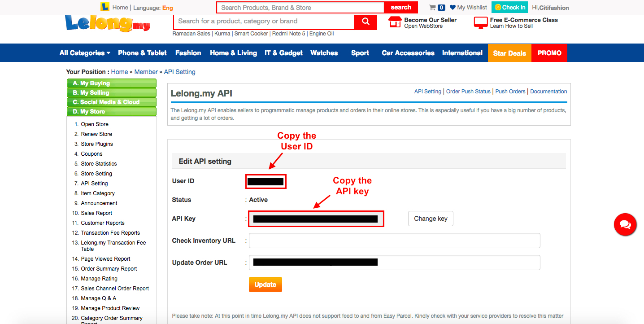Image resolution: width=644 pixels, height=324 pixels.
Task: Go to the Fashion category
Action: tap(188, 53)
